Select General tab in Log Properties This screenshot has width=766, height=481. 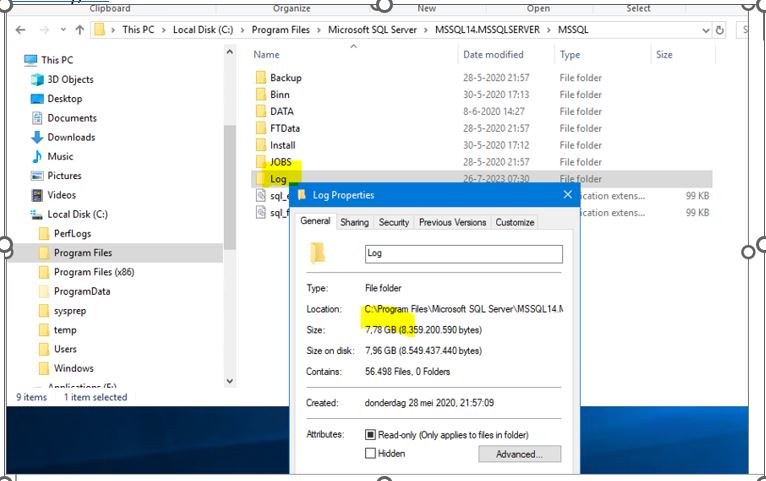[316, 221]
